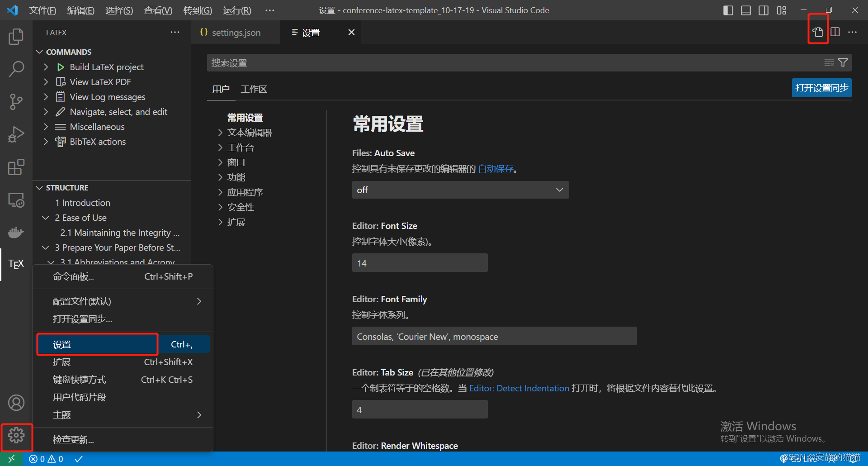
Task: Select 常用设置 in settings tree
Action: coord(245,118)
